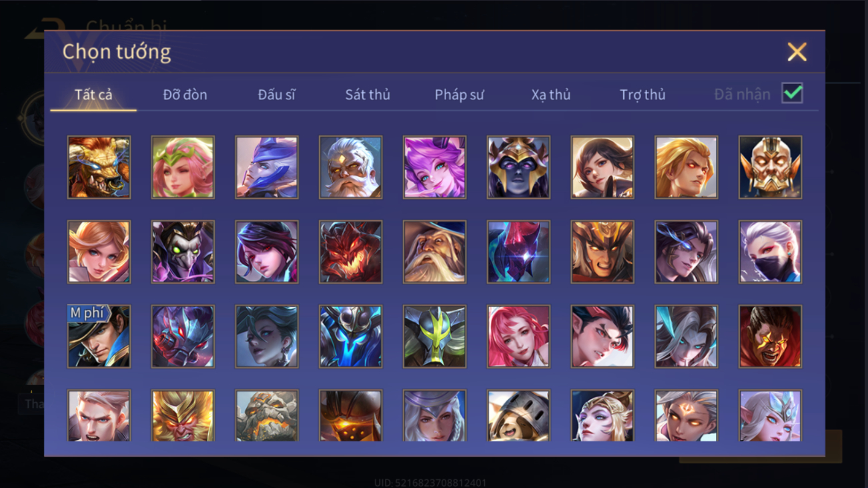Show the Xạ thủ heroes tab
The height and width of the screenshot is (488, 868).
[551, 95]
